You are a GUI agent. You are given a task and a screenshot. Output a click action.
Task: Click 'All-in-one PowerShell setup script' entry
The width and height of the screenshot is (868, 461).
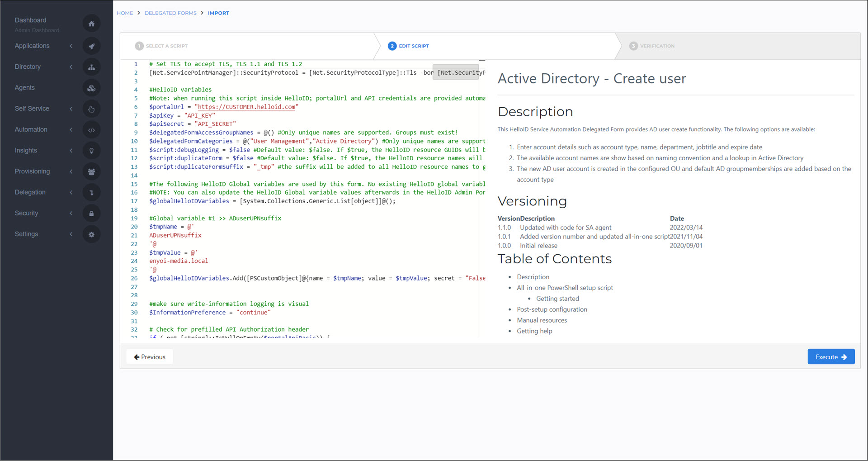[x=565, y=288]
